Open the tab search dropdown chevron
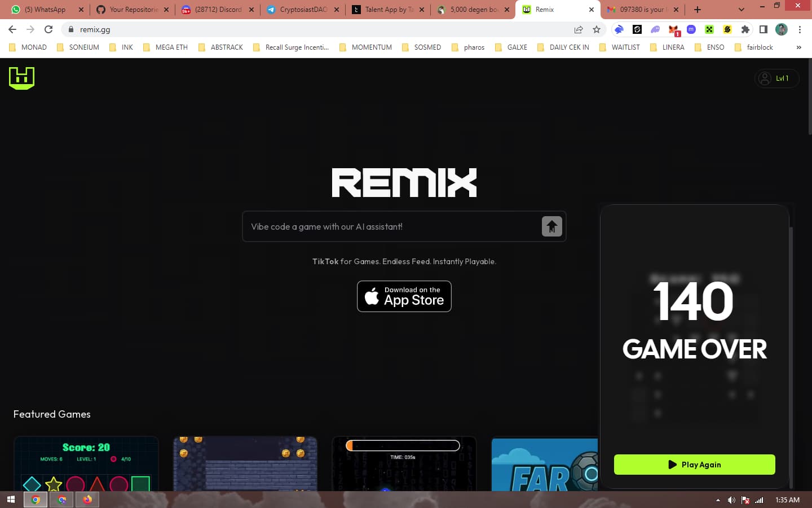The height and width of the screenshot is (508, 812). pyautogui.click(x=741, y=10)
